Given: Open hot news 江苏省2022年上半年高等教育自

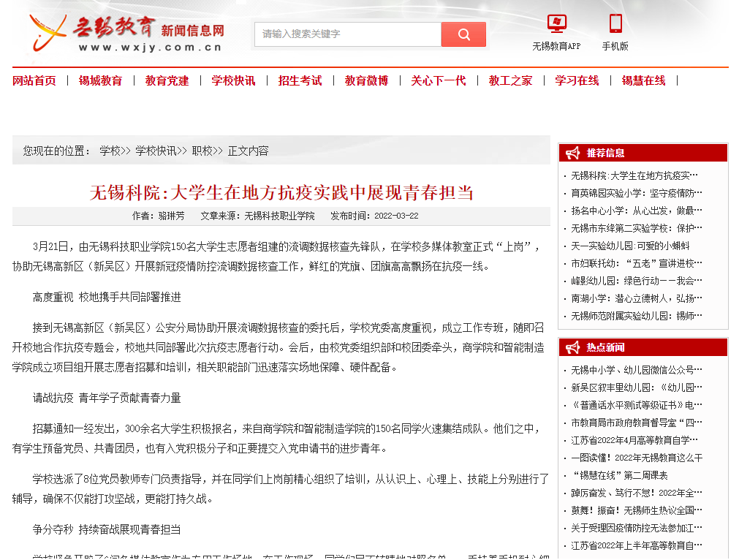Looking at the screenshot, I should [x=636, y=546].
